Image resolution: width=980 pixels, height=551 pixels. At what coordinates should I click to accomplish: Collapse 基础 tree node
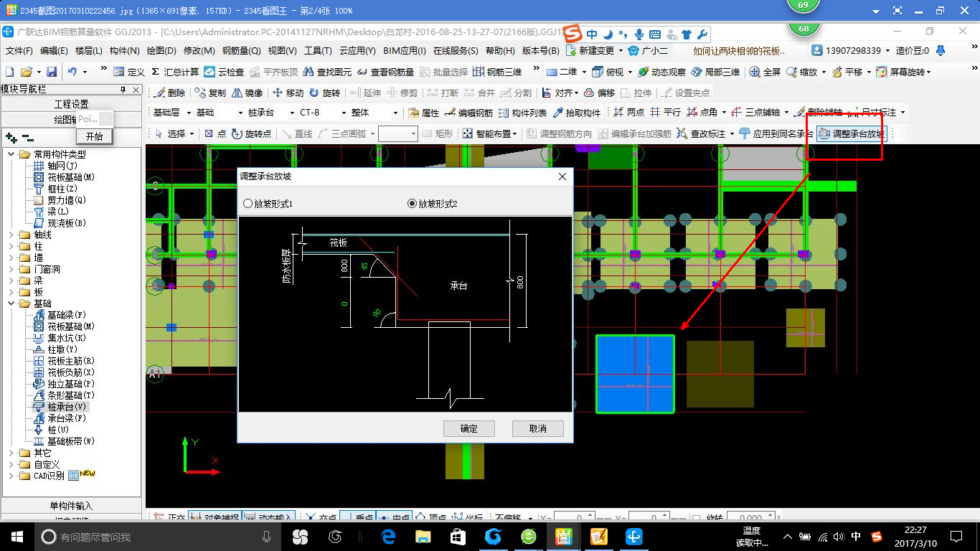click(x=11, y=303)
